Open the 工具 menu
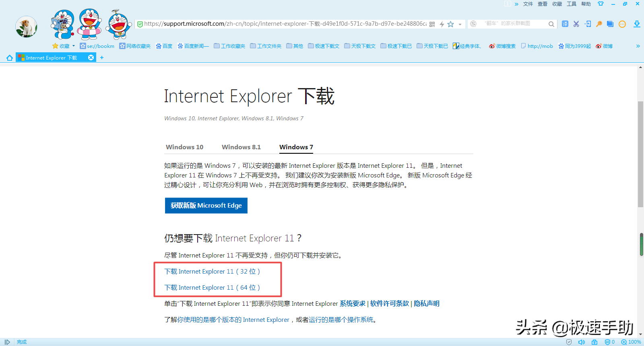Screen dimensions: 644x346 coord(572,4)
